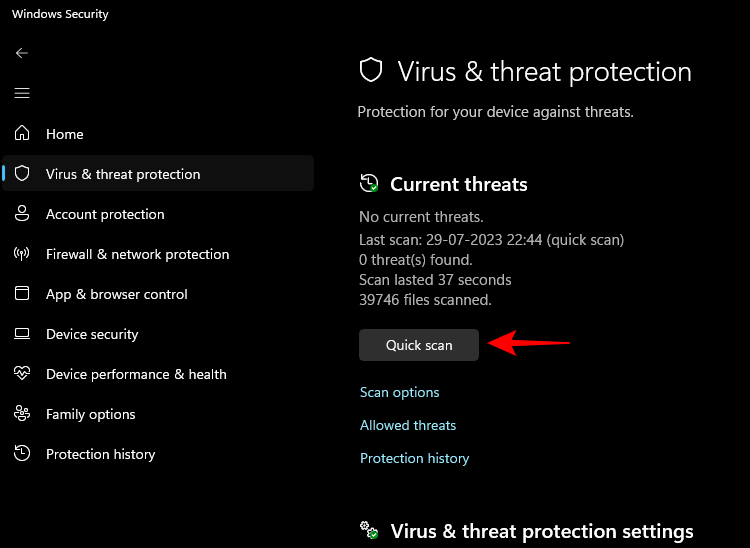
Task: Open the Home menu item
Action: pyautogui.click(x=65, y=134)
